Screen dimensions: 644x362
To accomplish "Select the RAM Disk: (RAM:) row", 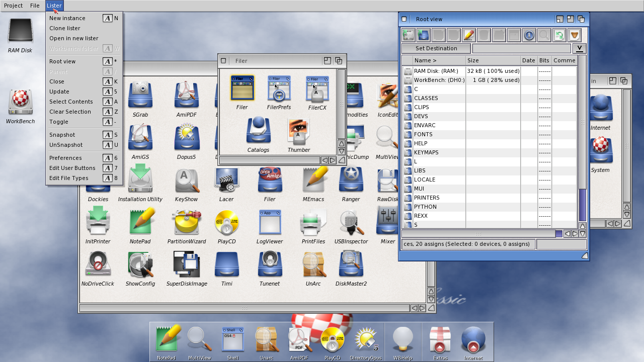I will pyautogui.click(x=490, y=71).
